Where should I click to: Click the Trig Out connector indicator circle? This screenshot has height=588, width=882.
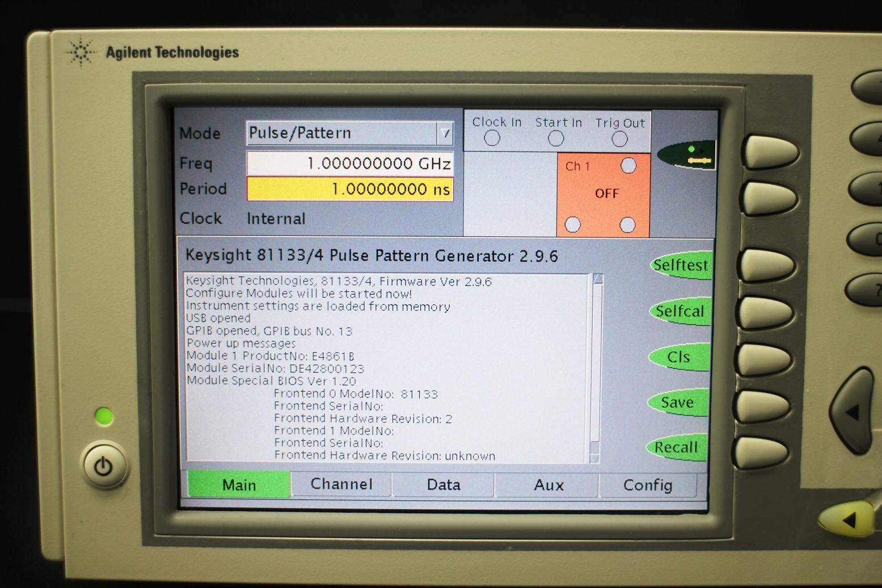tap(619, 139)
